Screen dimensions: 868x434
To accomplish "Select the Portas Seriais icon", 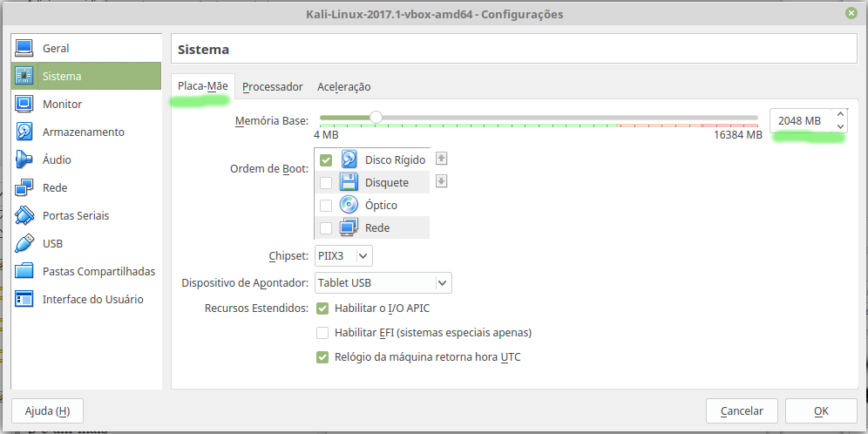I will pos(24,215).
